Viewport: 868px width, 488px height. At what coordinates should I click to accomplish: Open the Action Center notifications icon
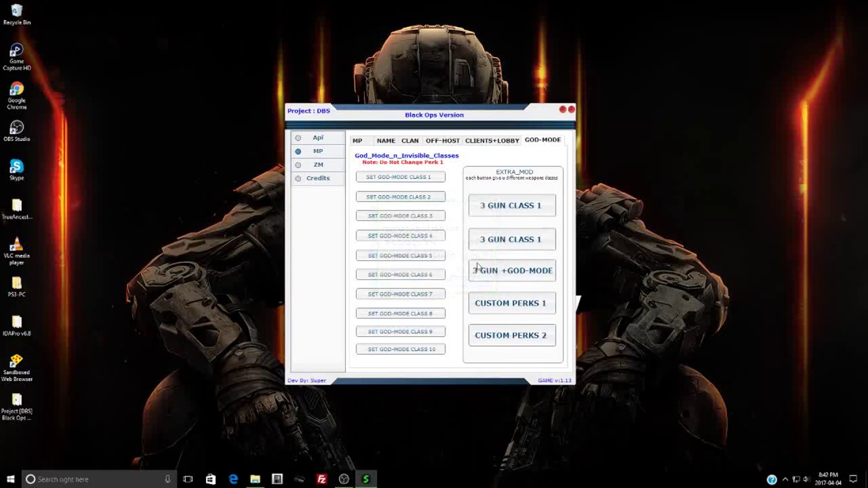853,479
